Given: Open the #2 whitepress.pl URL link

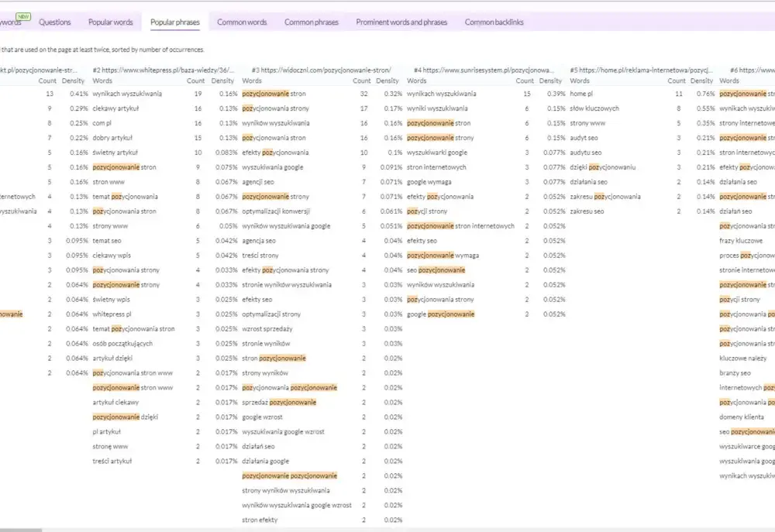Looking at the screenshot, I should (x=164, y=70).
